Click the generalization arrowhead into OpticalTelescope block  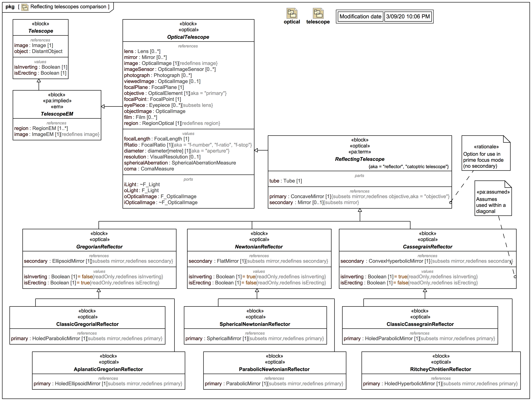[x=256, y=150]
